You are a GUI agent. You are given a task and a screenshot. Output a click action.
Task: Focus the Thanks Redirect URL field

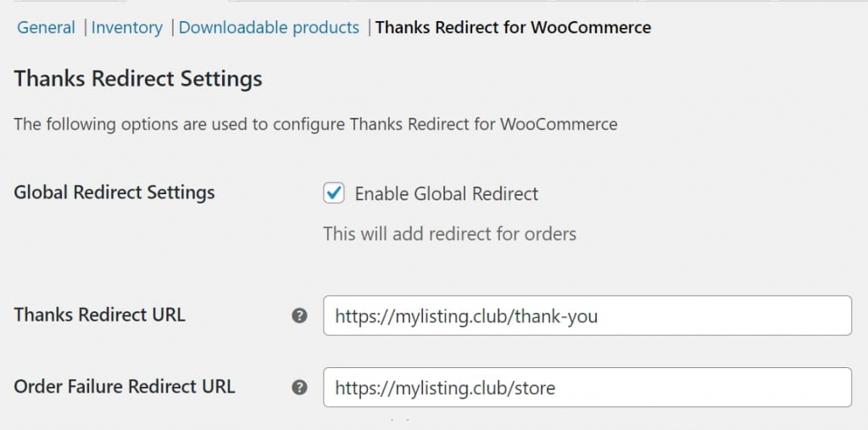[587, 316]
